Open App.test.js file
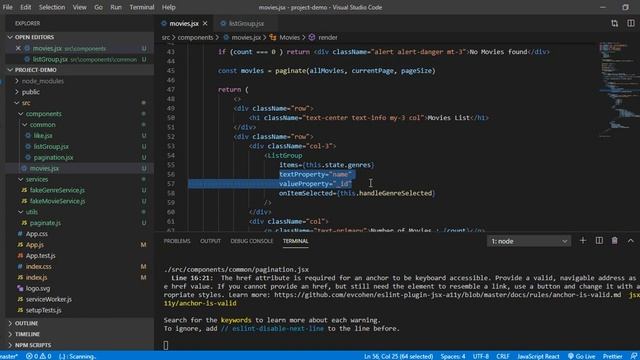Image resolution: width=640 pixels, height=360 pixels. (x=80, y=256)
